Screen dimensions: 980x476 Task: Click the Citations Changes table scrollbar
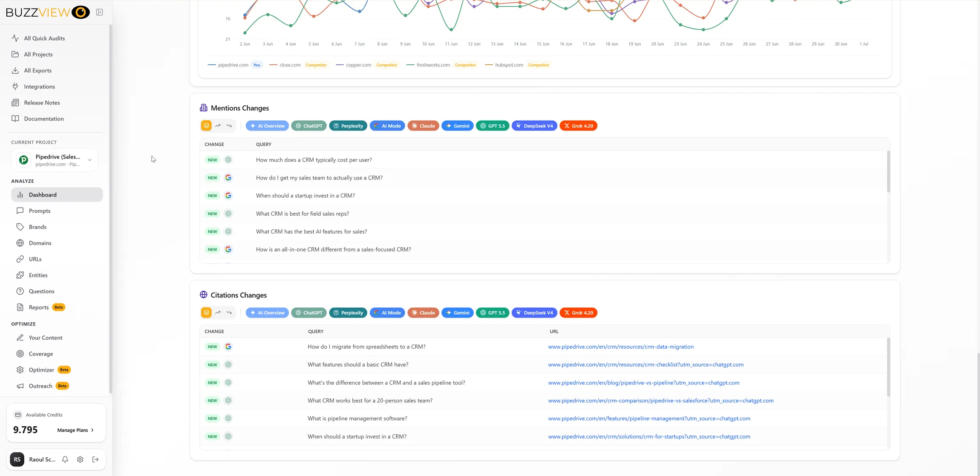coord(888,367)
